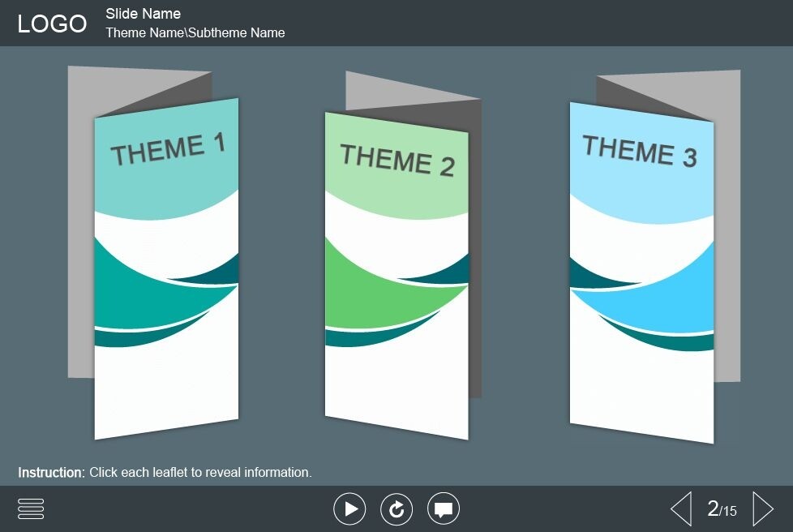Click the Slide Name title text
The width and height of the screenshot is (793, 532).
click(x=143, y=14)
